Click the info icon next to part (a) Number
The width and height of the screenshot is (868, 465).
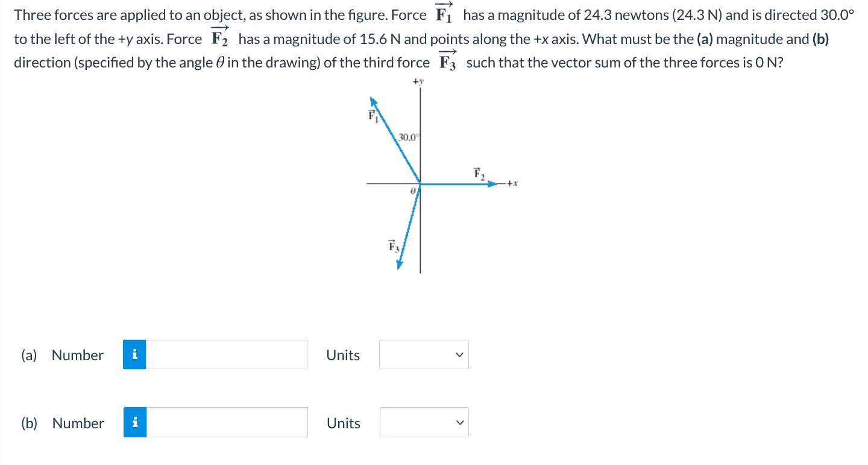point(135,355)
